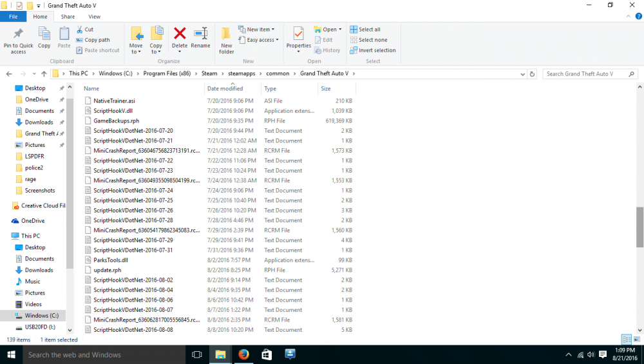The image size is (644, 364).
Task: Click the red Delete icon
Action: pos(180,33)
